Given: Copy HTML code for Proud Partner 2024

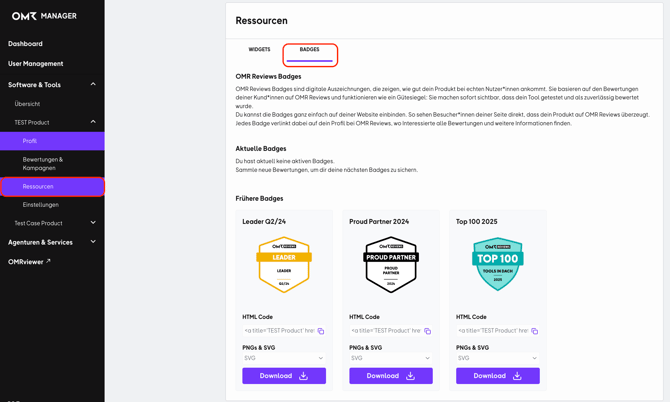Looking at the screenshot, I should pyautogui.click(x=428, y=331).
